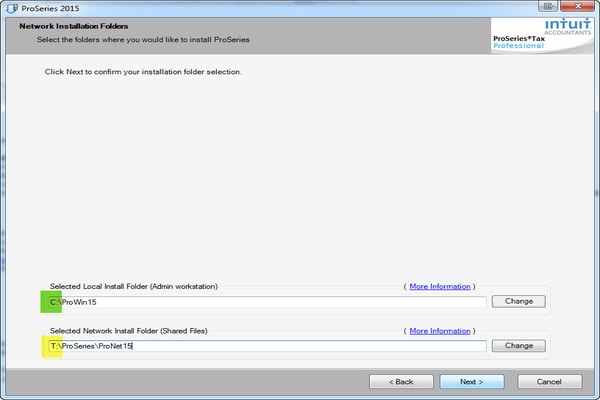Cancel the ProSeries installation
This screenshot has height=400, width=600.
tap(549, 382)
